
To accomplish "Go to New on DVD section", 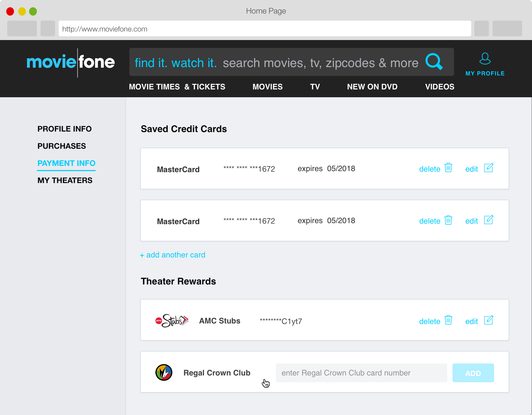I will click(x=372, y=87).
